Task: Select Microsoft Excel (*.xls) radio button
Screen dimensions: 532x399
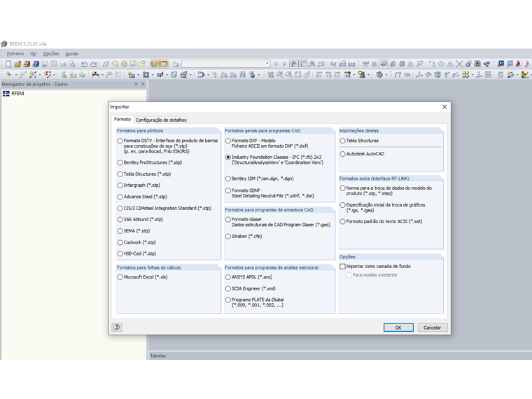Action: coord(120,277)
